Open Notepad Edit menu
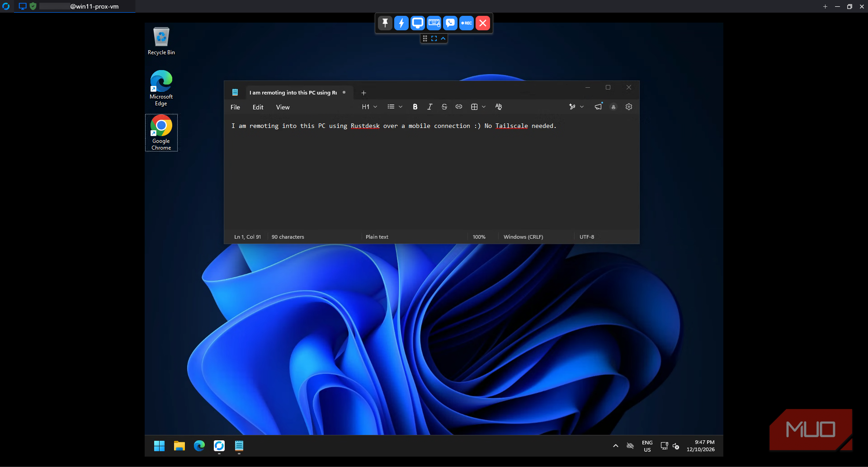The image size is (868, 467). pyautogui.click(x=258, y=107)
